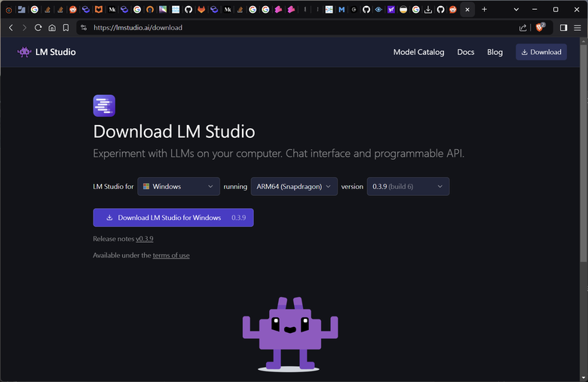Switch to the blue eye icon tab
Screen dimensions: 588x382
[x=378, y=10]
